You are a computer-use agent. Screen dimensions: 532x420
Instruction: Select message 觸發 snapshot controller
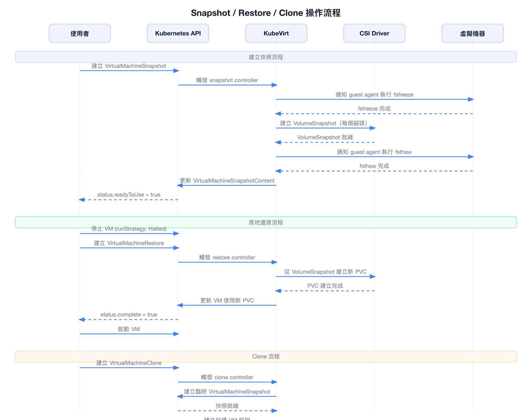pos(227,80)
